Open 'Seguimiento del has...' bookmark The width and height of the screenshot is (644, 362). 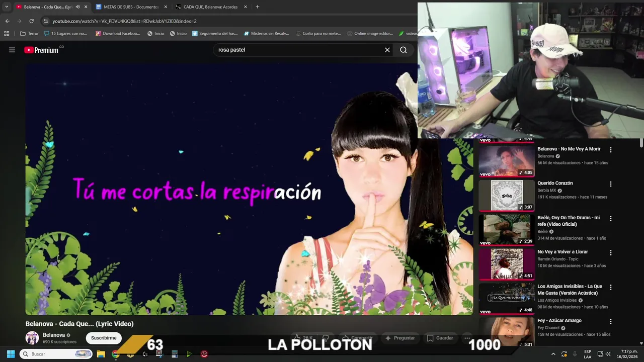pos(214,34)
